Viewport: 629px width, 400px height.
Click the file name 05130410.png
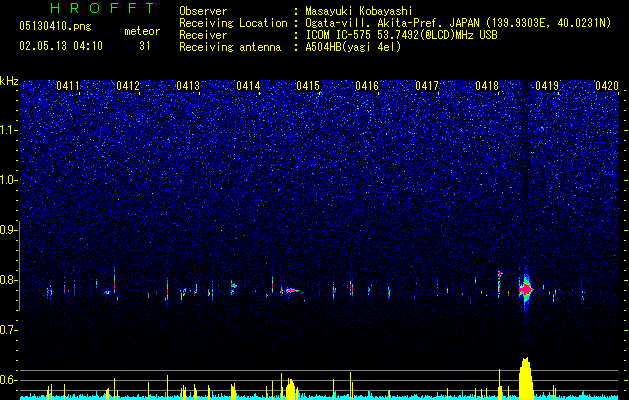(x=55, y=27)
